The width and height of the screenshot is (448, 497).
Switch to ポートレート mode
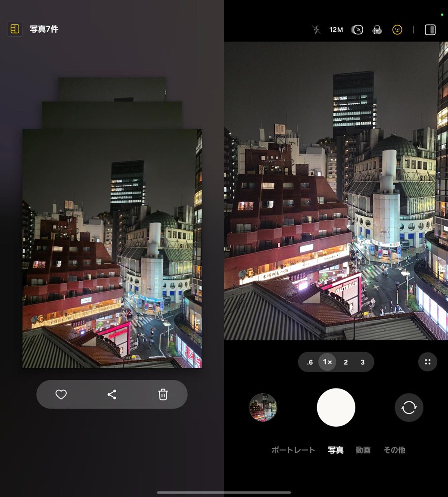293,450
